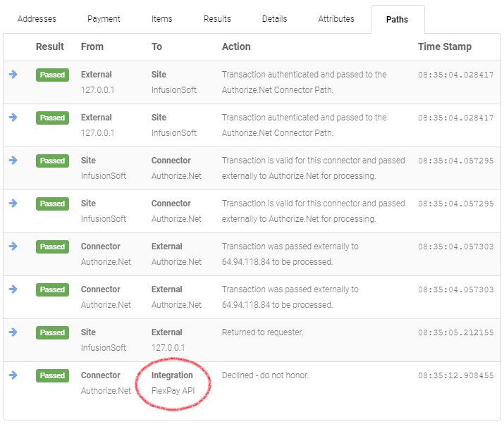Click the To column header
This screenshot has height=424, width=504.
point(157,46)
